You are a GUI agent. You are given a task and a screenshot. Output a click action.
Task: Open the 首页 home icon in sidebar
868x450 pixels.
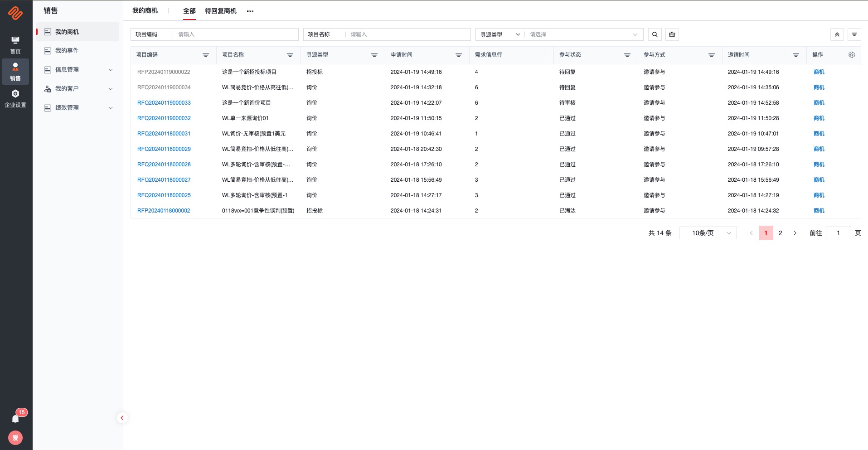[x=15, y=45]
